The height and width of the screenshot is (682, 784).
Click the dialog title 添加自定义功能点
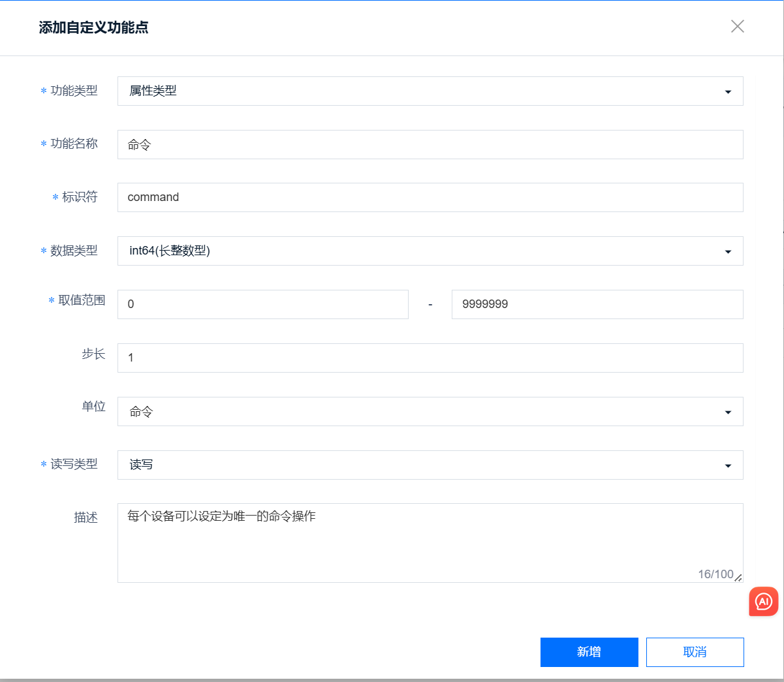click(x=93, y=27)
